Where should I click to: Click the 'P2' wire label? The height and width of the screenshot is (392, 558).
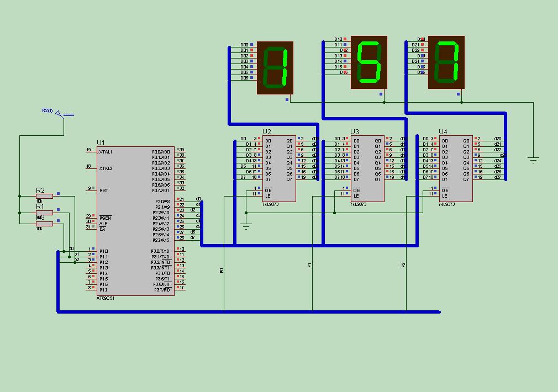click(x=403, y=265)
